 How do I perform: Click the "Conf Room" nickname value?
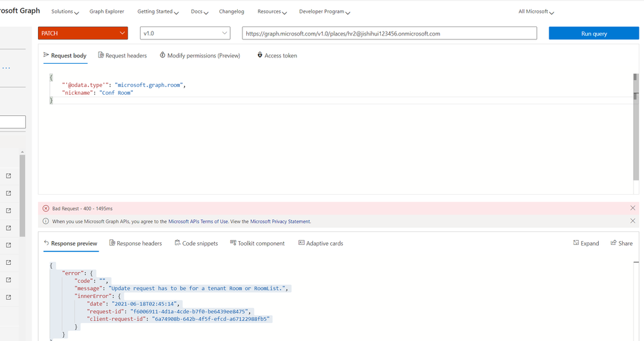[x=116, y=93]
